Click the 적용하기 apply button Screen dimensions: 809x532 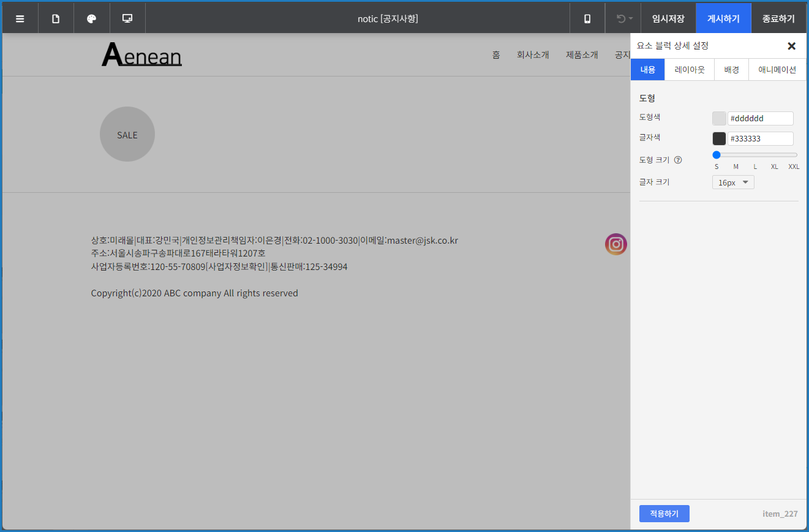click(664, 514)
